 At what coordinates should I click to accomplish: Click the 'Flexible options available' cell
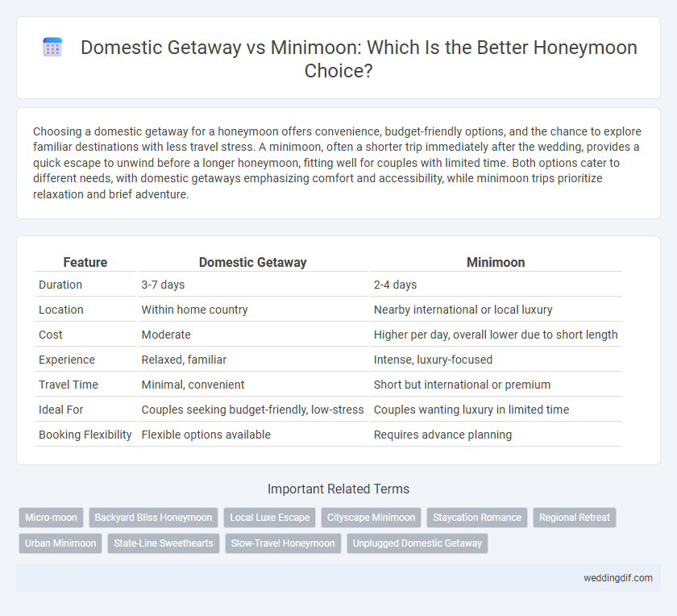[252, 435]
